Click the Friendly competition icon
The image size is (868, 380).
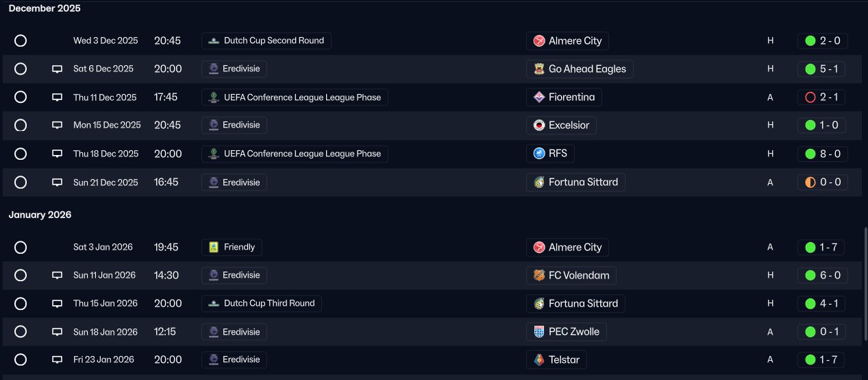point(214,248)
